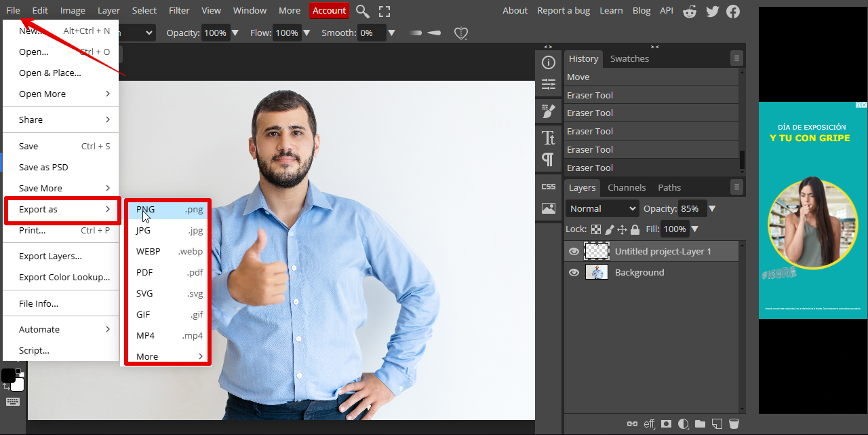Viewport: 868px width, 435px height.
Task: Reset default colors small squares icon
Action: 20,372
